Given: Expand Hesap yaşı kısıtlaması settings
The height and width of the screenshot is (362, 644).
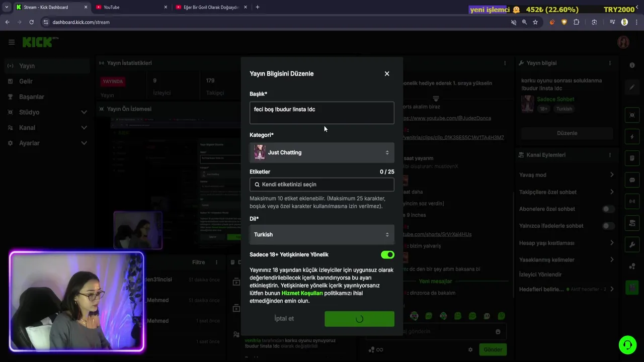Looking at the screenshot, I should point(567,243).
